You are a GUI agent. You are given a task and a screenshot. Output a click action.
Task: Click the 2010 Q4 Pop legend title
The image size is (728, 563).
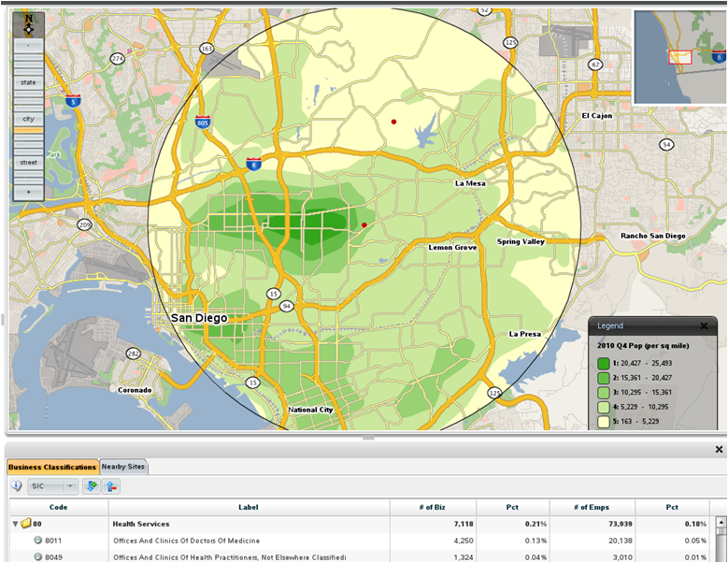click(x=643, y=346)
